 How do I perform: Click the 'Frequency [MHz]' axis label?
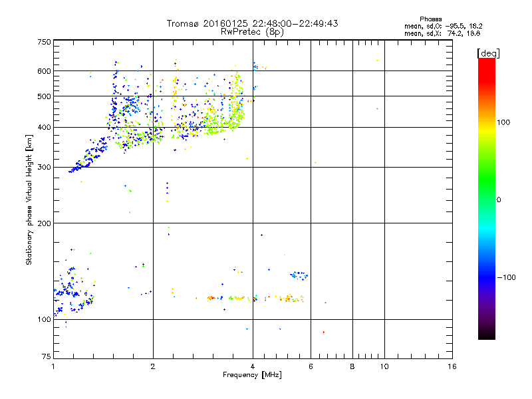pyautogui.click(x=252, y=375)
